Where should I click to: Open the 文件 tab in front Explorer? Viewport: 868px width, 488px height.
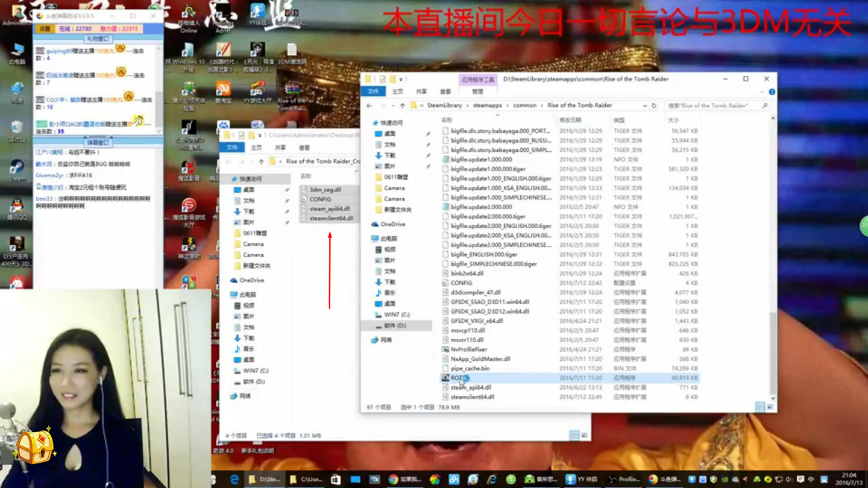(373, 92)
